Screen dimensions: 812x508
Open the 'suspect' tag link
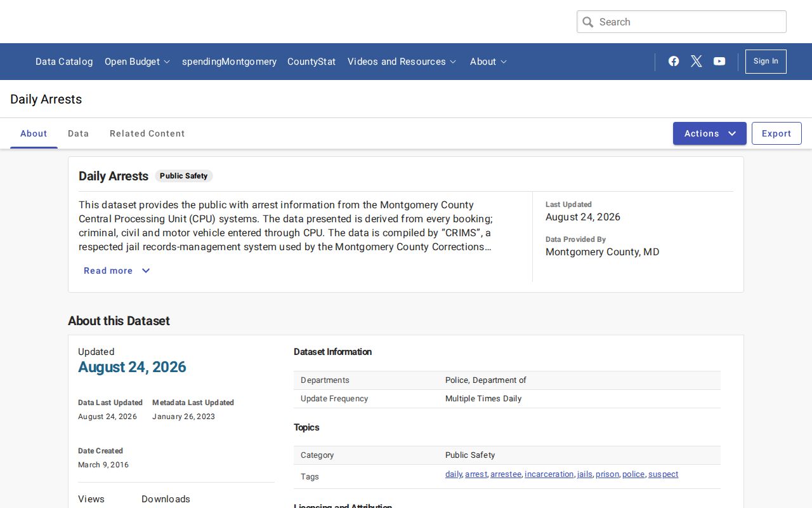[664, 474]
